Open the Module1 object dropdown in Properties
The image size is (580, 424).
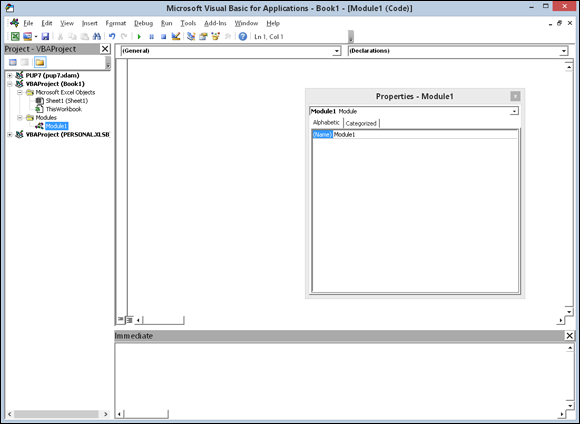514,111
